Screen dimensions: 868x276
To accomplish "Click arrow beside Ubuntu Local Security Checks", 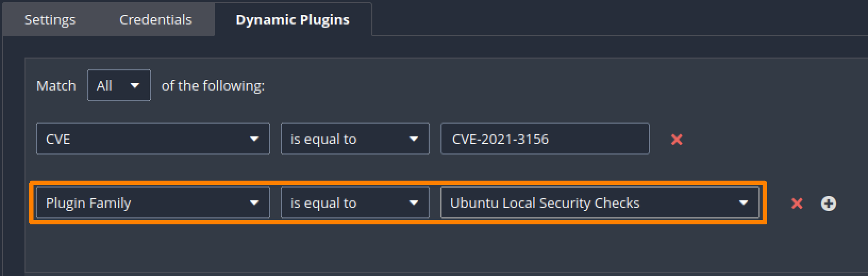I will [744, 203].
